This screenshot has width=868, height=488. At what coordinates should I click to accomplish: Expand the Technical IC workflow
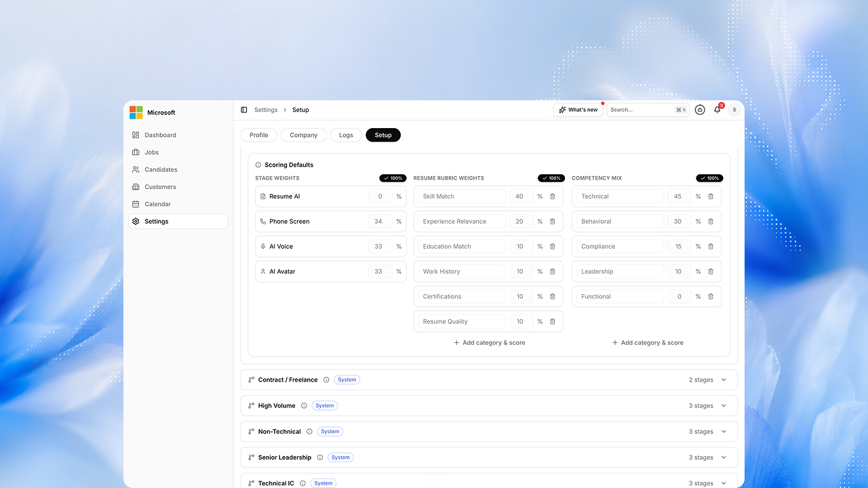click(724, 483)
